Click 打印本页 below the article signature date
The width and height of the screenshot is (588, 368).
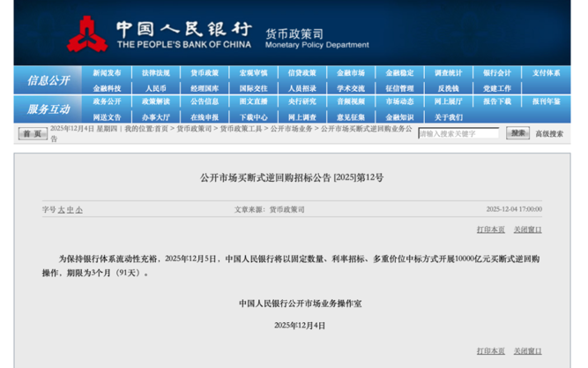pos(491,350)
